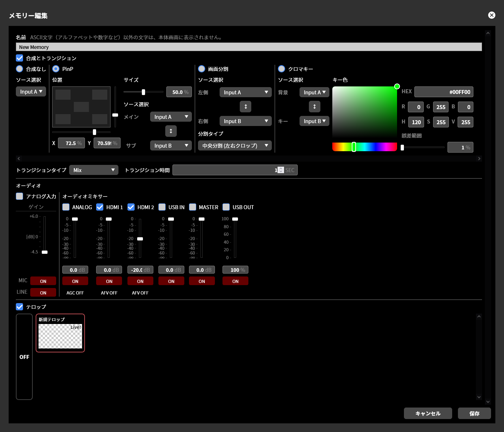Click the tolerance range slider handle

click(x=402, y=147)
